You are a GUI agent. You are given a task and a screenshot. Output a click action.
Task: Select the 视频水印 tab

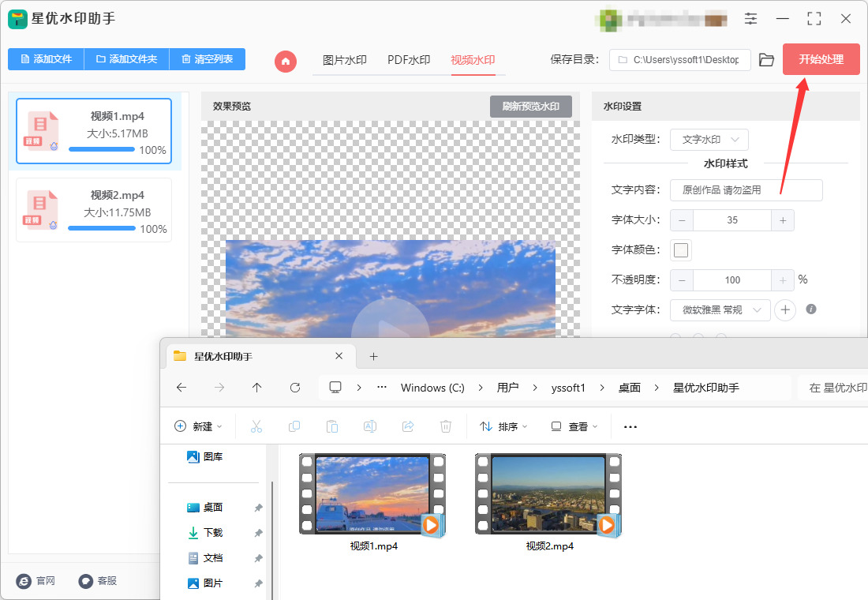[473, 60]
